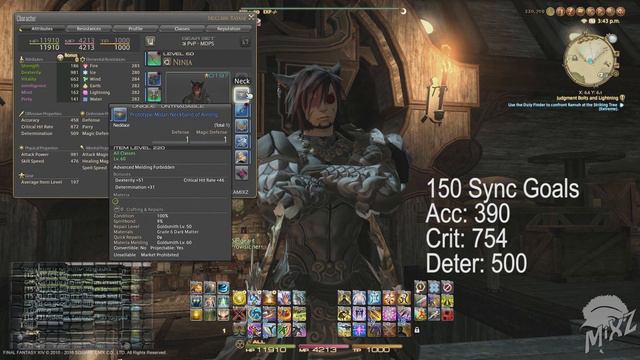640x360 pixels.
Task: Click the arrow beside Duty Finder objective
Action: 622,105
